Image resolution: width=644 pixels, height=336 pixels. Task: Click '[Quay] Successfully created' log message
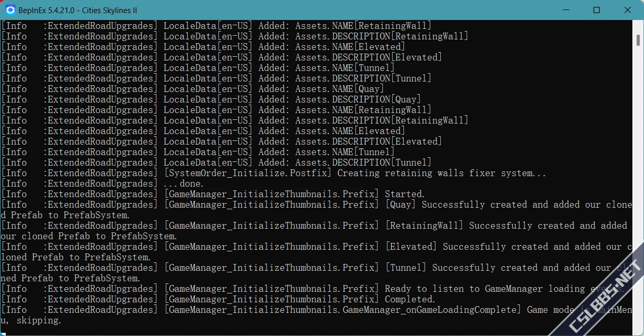click(316, 210)
